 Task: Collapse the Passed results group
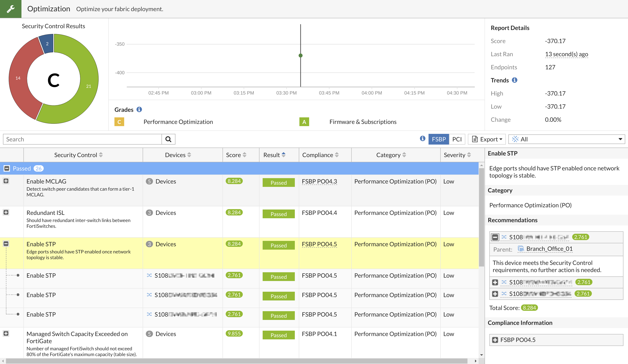[x=7, y=168]
